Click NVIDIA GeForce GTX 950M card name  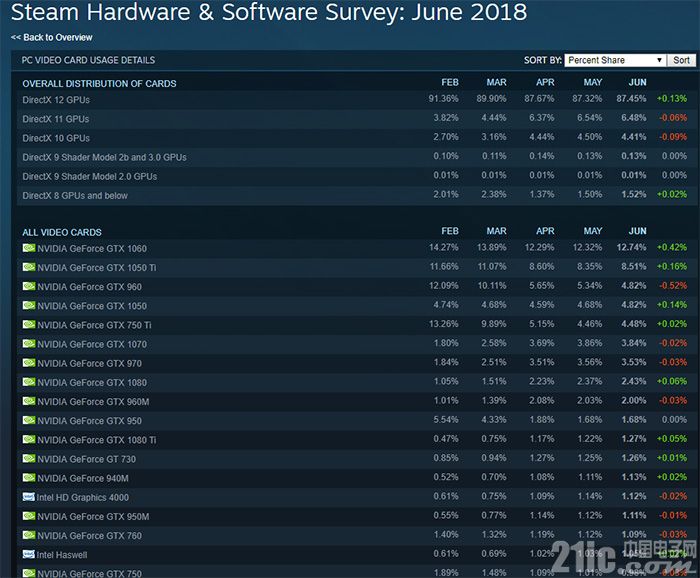(x=93, y=517)
